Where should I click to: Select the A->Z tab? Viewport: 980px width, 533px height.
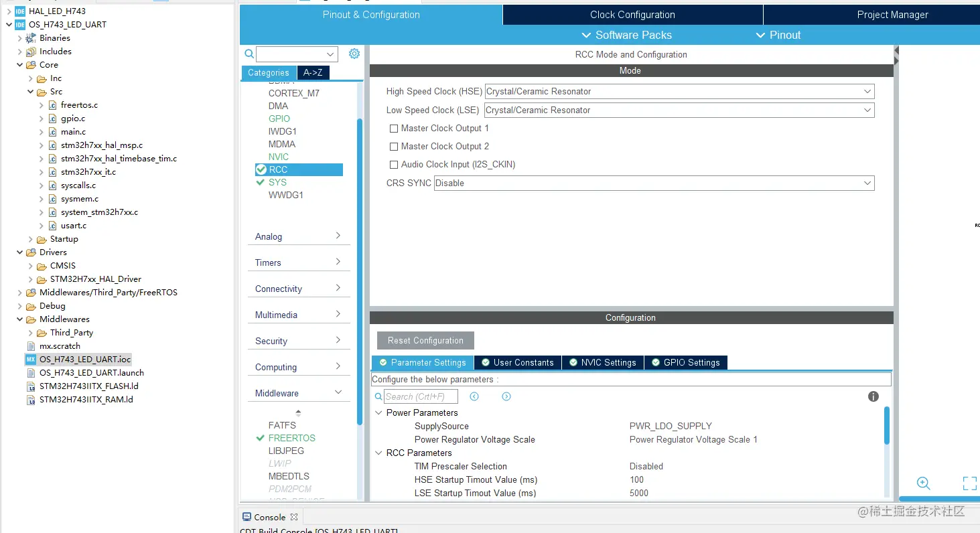coord(313,73)
